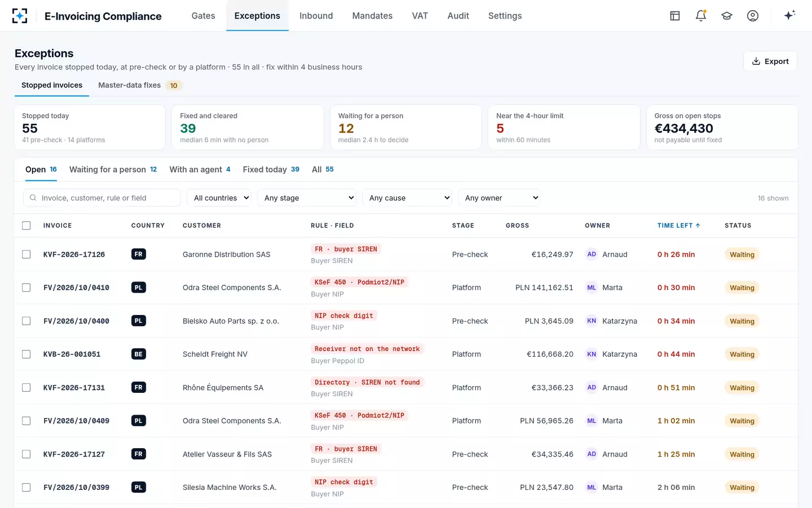Open the Any owner dropdown

tap(499, 198)
